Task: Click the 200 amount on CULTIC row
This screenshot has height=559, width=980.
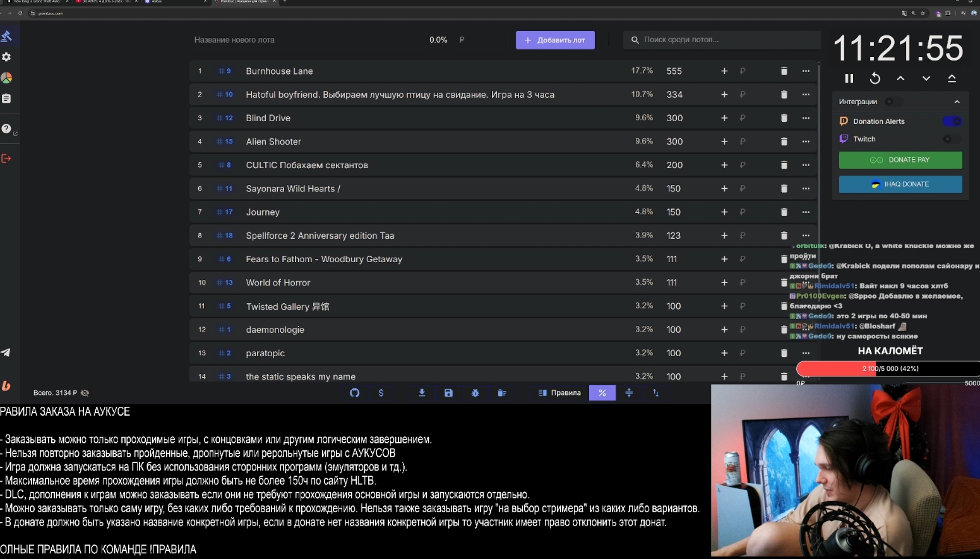Action: [x=674, y=165]
